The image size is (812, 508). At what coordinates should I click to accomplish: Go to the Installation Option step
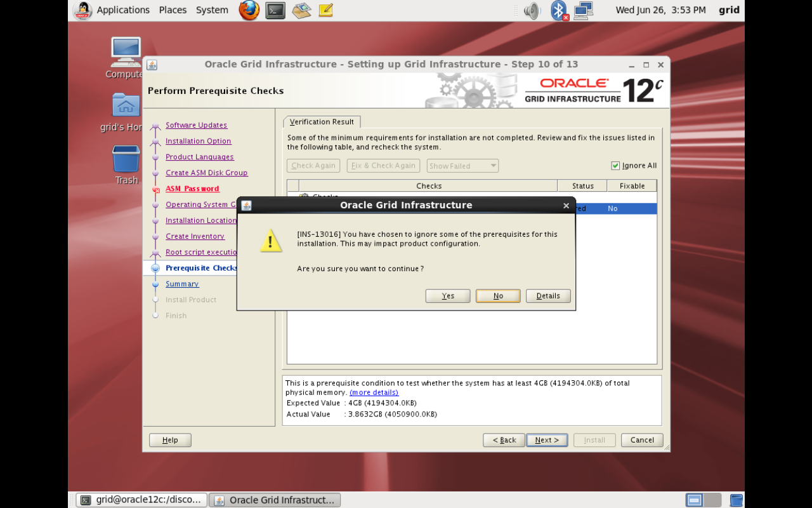(x=198, y=141)
